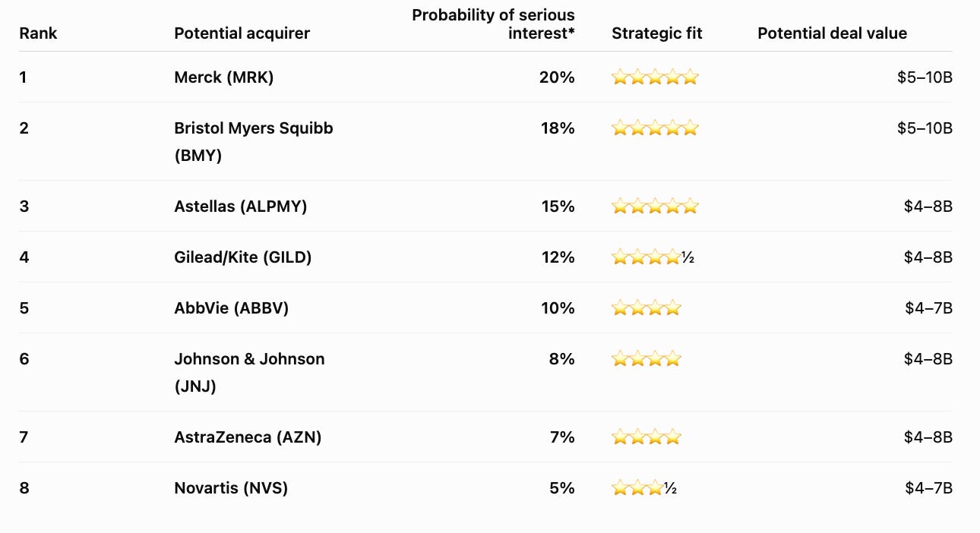Click Merck's five-star strategic fit rating
This screenshot has width=980, height=533.
pos(655,77)
